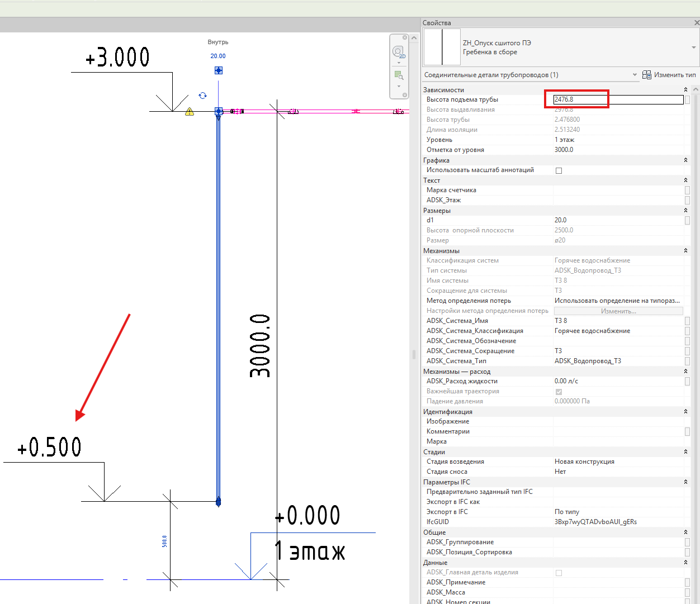Click the properties panel scrollbar up arrow
The image size is (700, 604).
696,89
